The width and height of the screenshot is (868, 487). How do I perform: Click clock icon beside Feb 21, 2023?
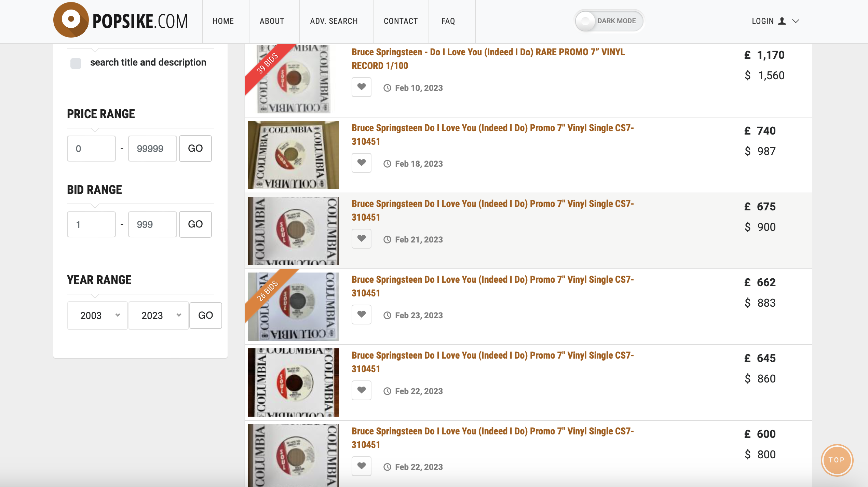pyautogui.click(x=387, y=240)
